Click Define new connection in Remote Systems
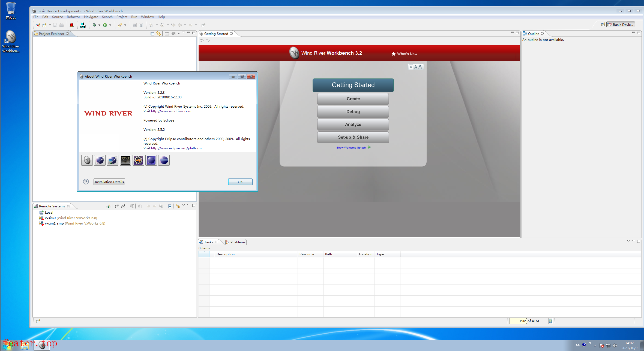Image resolution: width=644 pixels, height=351 pixels. coord(109,206)
